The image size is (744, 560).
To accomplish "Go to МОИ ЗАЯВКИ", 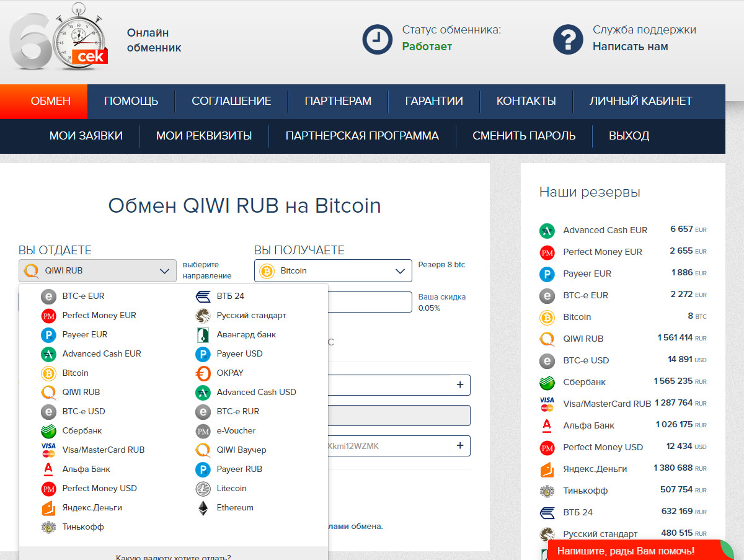I will point(86,136).
